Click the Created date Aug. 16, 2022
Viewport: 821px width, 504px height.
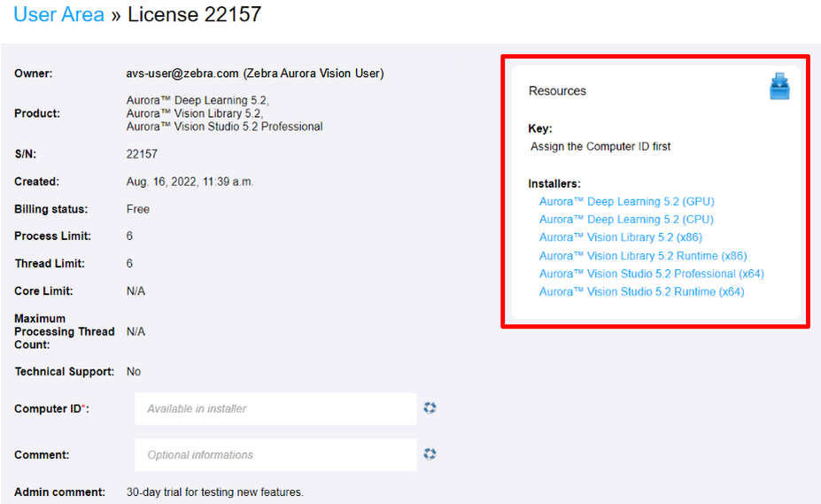click(190, 182)
